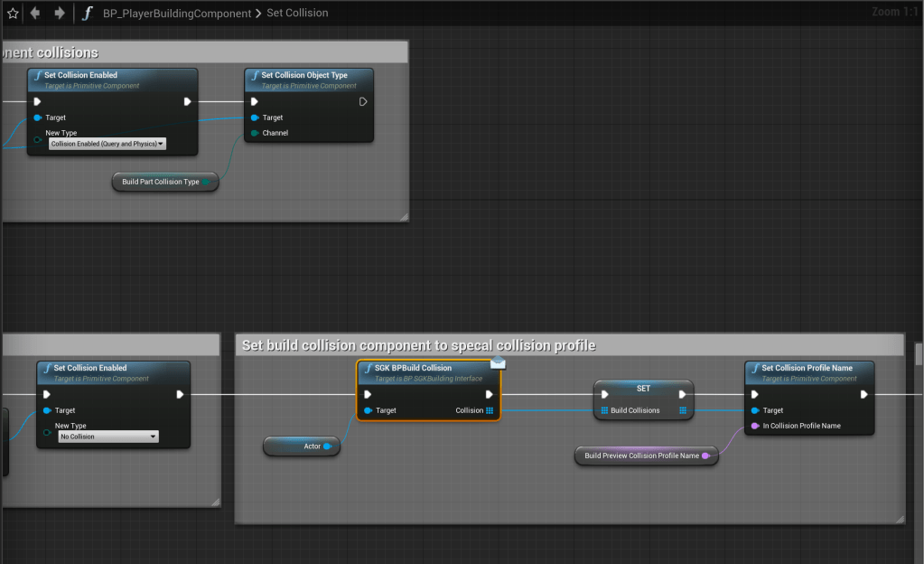This screenshot has width=924, height=564.
Task: Open the Collision Enabled (Query and Physics) dropdown
Action: coord(107,144)
